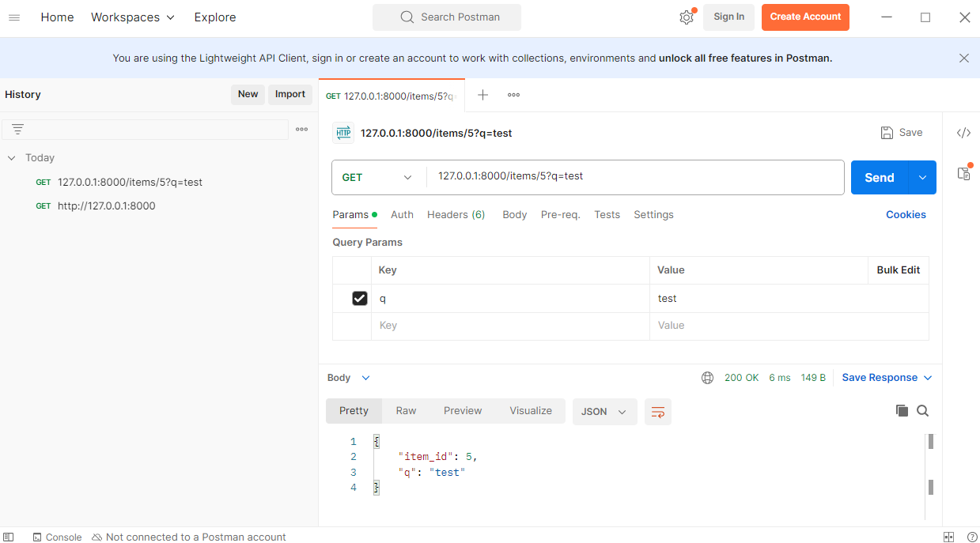Open the GET method dropdown
Viewport: 980px width, 543px height.
[x=378, y=178]
